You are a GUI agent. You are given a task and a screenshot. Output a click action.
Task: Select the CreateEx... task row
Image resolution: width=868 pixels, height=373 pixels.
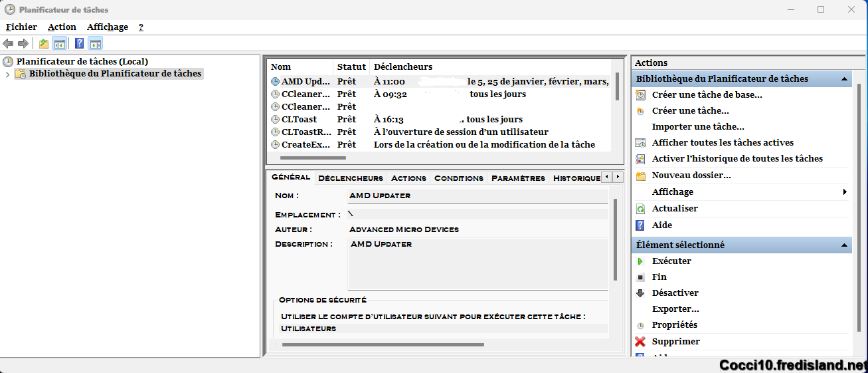pyautogui.click(x=440, y=145)
